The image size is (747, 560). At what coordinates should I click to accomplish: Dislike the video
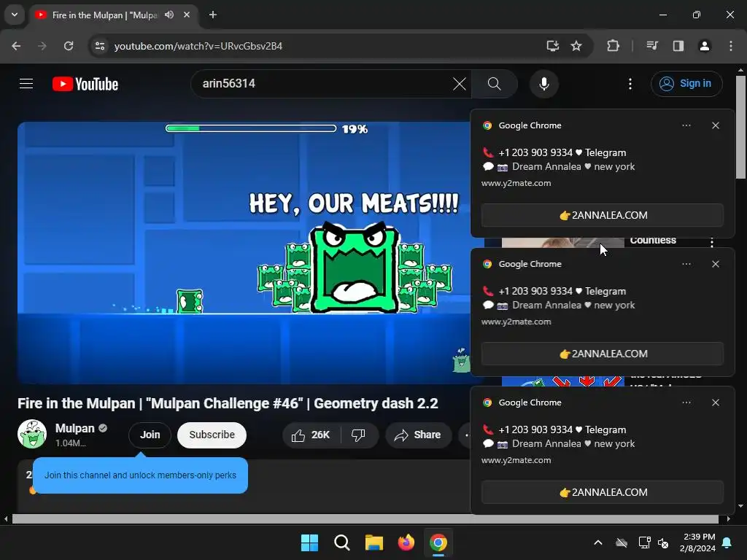point(358,435)
